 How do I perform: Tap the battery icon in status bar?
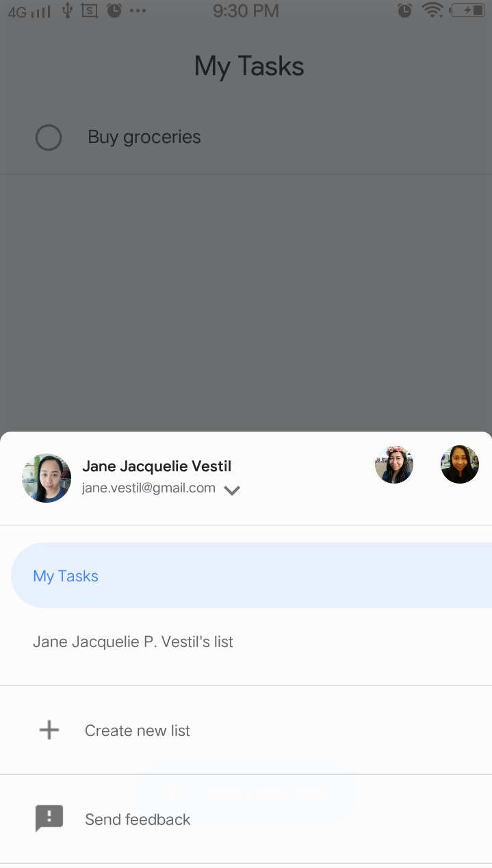(x=469, y=10)
